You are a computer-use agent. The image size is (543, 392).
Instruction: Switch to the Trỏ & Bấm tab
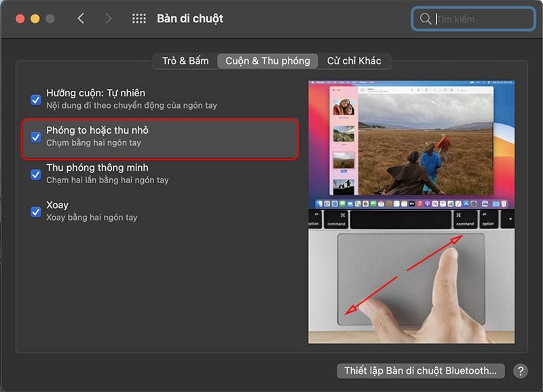tap(185, 61)
